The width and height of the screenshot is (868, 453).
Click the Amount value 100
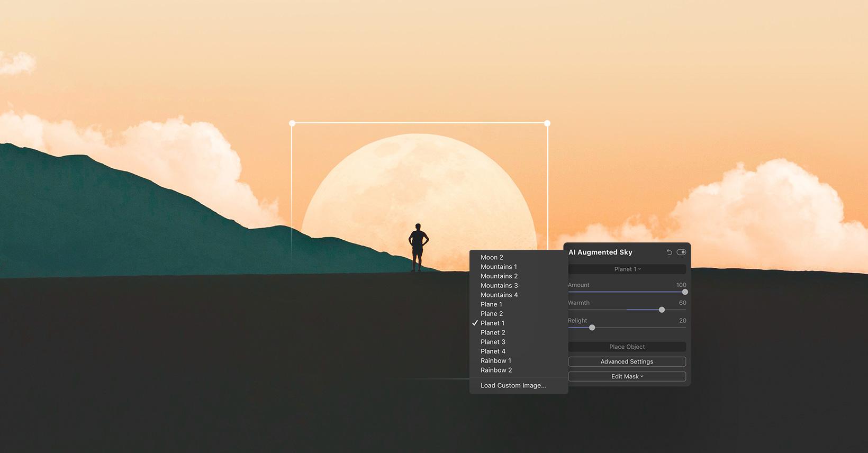tap(681, 285)
